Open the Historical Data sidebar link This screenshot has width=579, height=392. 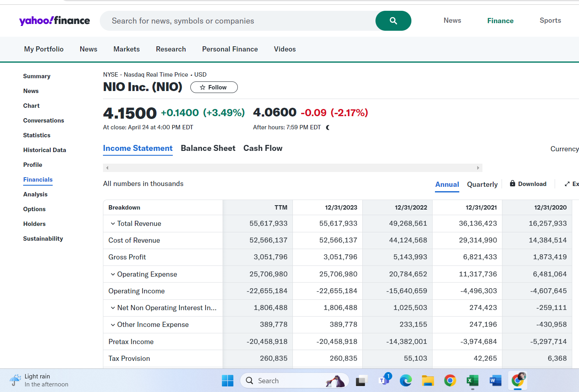point(45,150)
